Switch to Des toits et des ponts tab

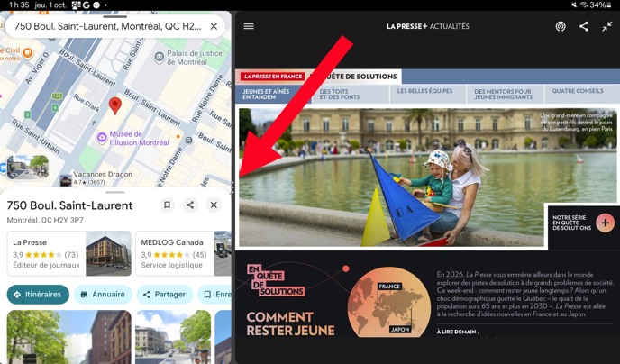point(350,94)
